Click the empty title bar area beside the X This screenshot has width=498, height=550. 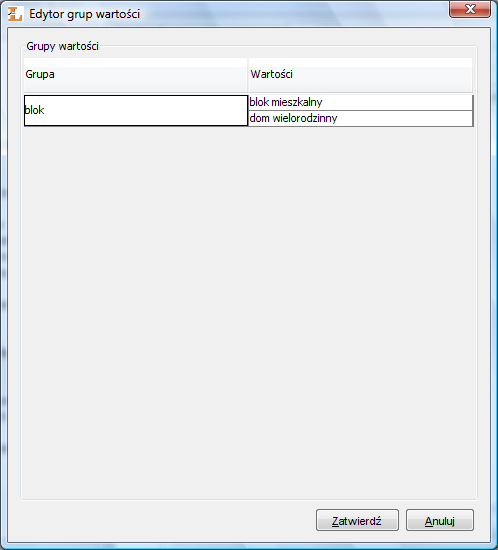[x=295, y=13]
